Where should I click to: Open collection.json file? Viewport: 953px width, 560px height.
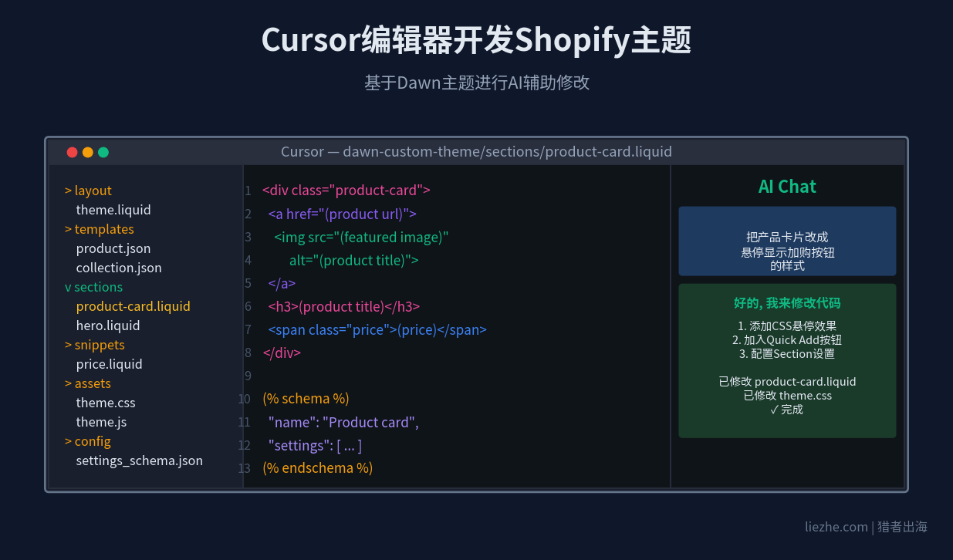[119, 268]
